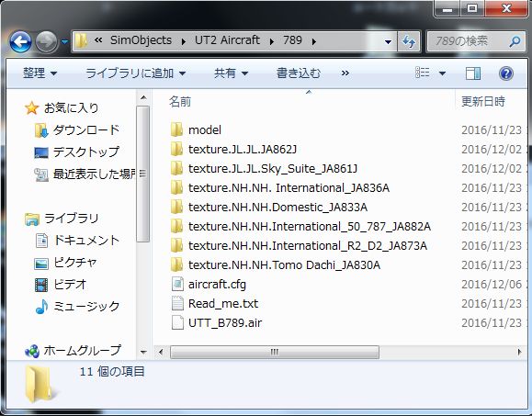Open the 整理 menu
The image size is (532, 416).
click(x=40, y=73)
